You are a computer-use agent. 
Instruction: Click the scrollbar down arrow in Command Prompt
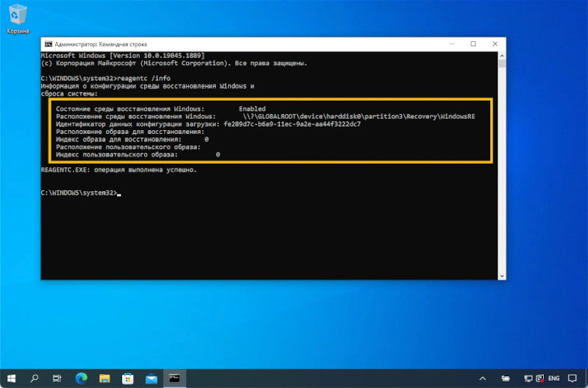click(501, 275)
